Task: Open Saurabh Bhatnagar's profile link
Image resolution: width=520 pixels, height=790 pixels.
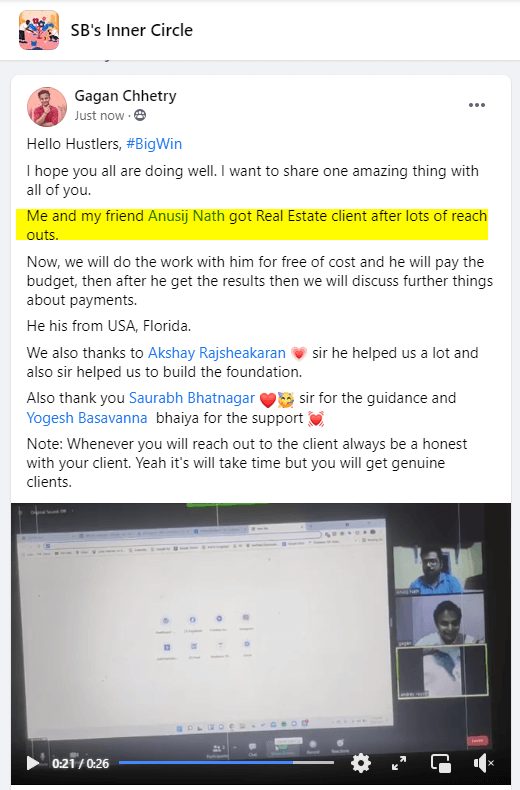Action: pyautogui.click(x=192, y=398)
